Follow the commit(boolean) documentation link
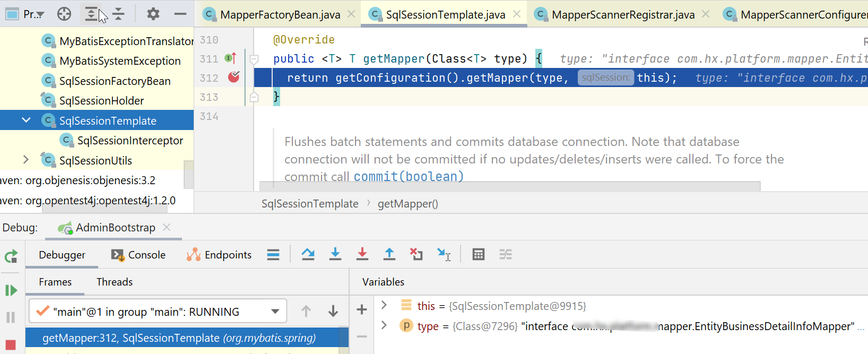This screenshot has width=868, height=354. click(x=409, y=176)
